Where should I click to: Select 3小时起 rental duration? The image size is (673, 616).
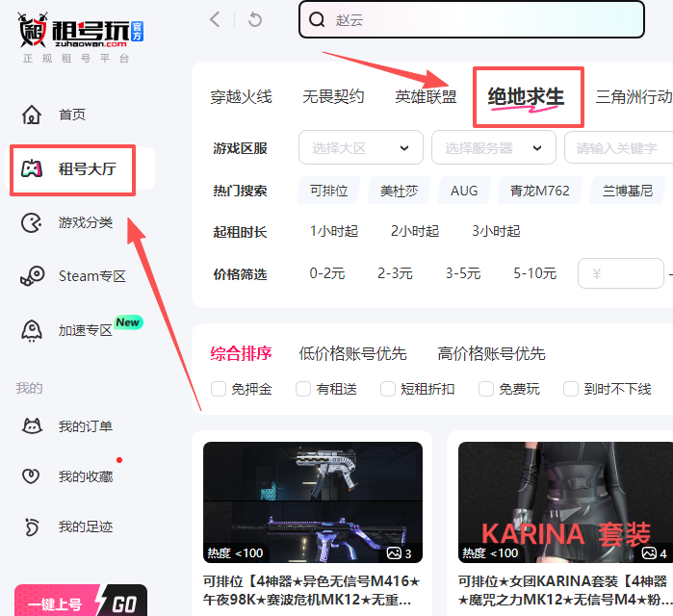point(496,231)
